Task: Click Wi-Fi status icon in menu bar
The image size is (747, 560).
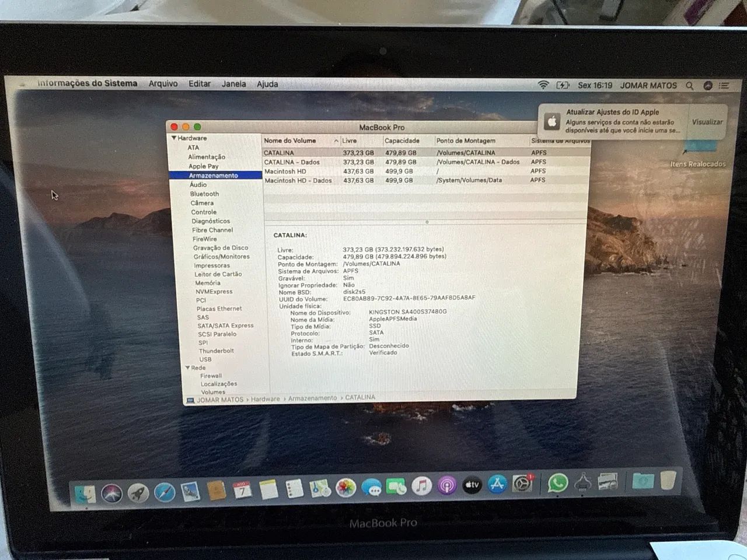Action: (x=543, y=85)
